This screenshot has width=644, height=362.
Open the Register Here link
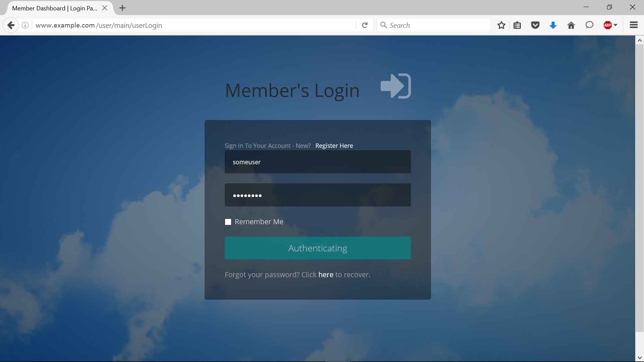[x=334, y=145]
